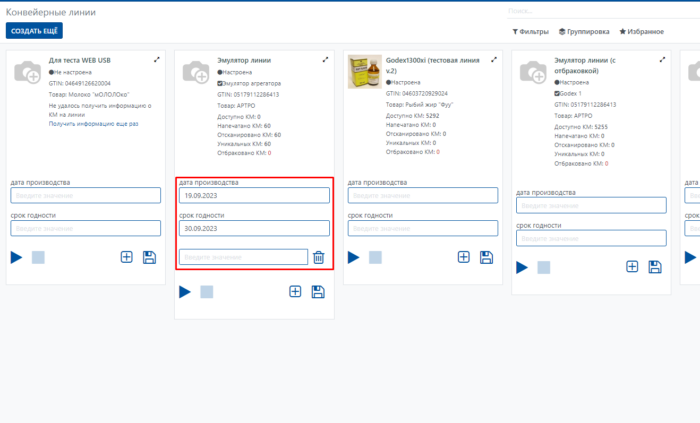This screenshot has height=423, width=700.
Task: Add field with plus icon in 'Эмулятор линии'
Action: coord(295,292)
